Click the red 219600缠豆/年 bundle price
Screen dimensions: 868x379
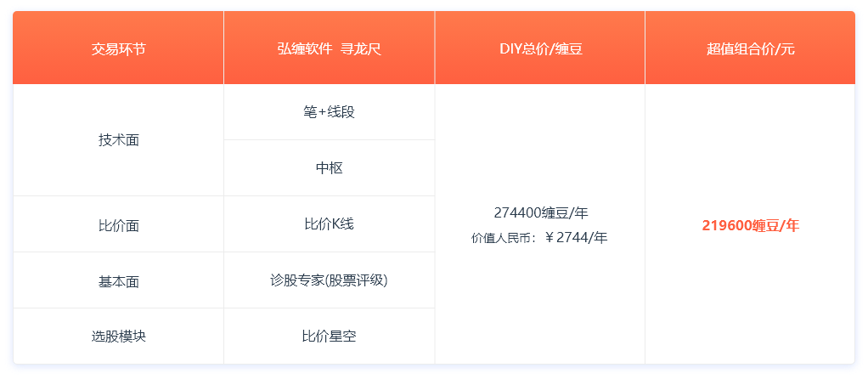tap(751, 225)
